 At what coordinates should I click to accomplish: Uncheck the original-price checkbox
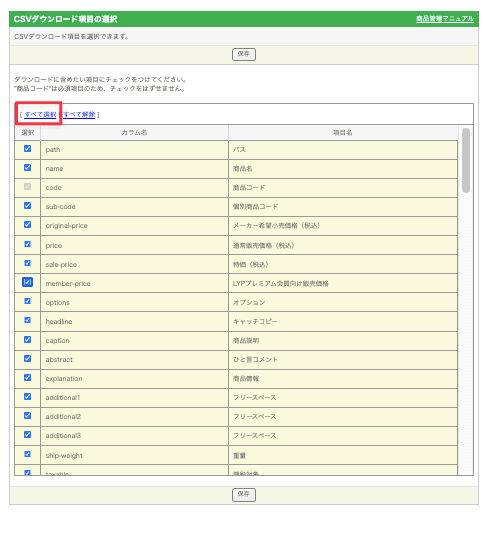click(x=27, y=224)
